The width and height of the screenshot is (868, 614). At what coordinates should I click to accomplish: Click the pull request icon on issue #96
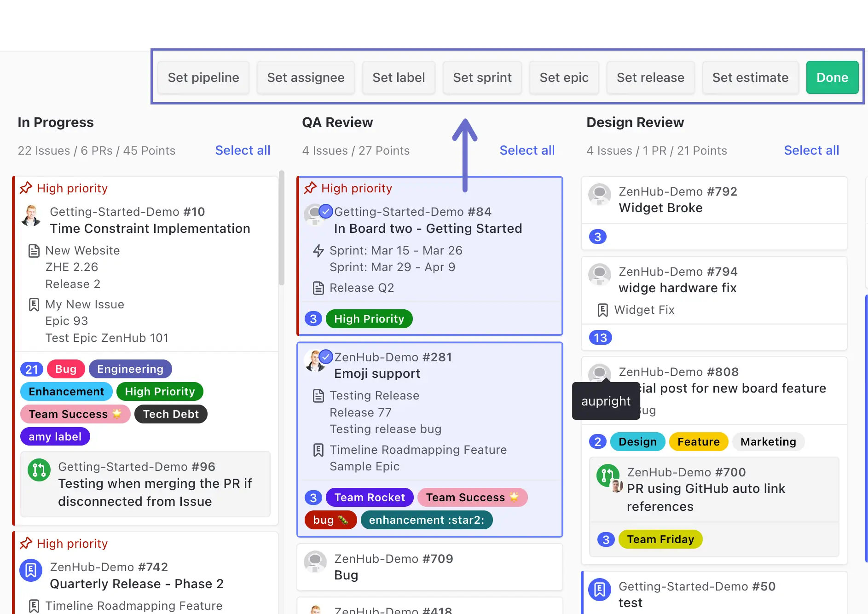[39, 470]
